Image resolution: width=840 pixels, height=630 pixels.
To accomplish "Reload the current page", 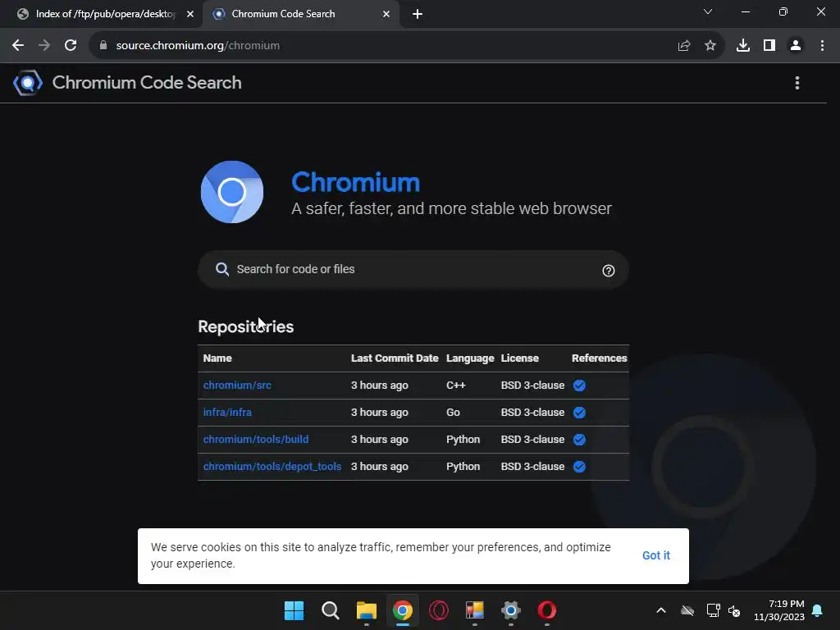I will coord(71,46).
